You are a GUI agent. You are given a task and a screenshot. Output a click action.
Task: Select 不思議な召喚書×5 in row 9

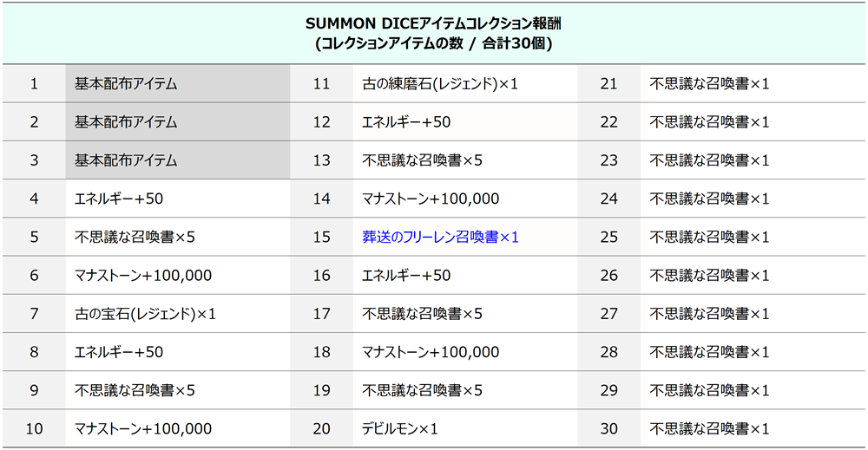coord(135,390)
